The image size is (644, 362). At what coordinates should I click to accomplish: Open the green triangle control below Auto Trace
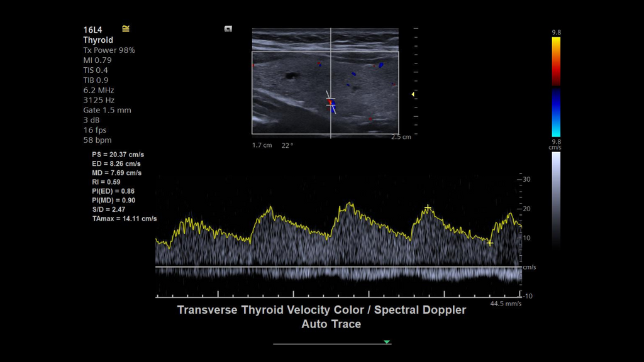(386, 342)
